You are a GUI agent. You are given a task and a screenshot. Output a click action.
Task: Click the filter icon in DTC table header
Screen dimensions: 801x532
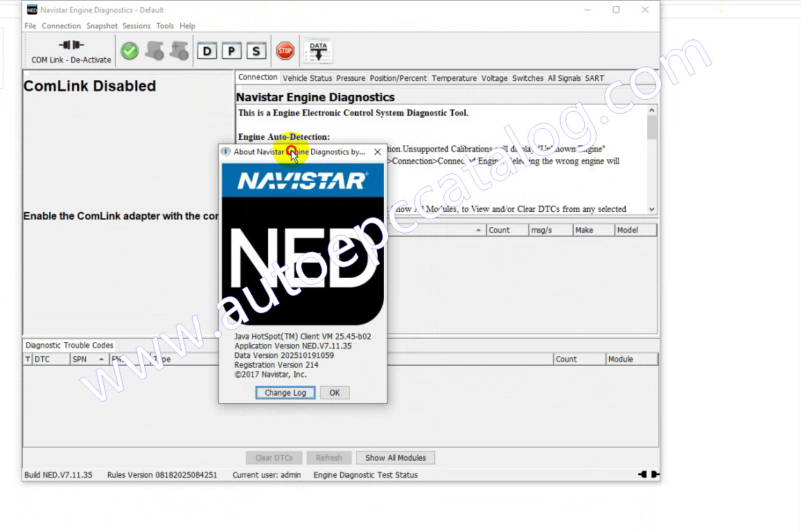tap(28, 360)
